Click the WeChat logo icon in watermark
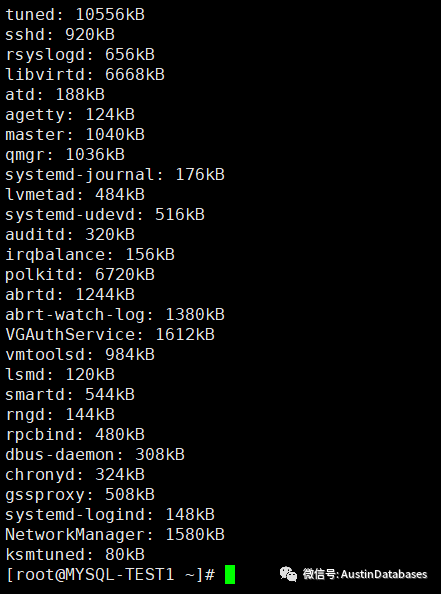The image size is (441, 594). tap(288, 574)
